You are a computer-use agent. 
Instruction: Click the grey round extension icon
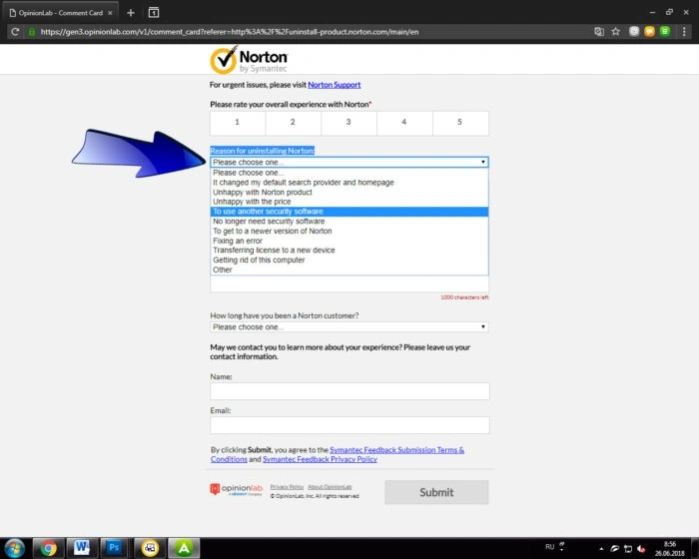(x=634, y=31)
